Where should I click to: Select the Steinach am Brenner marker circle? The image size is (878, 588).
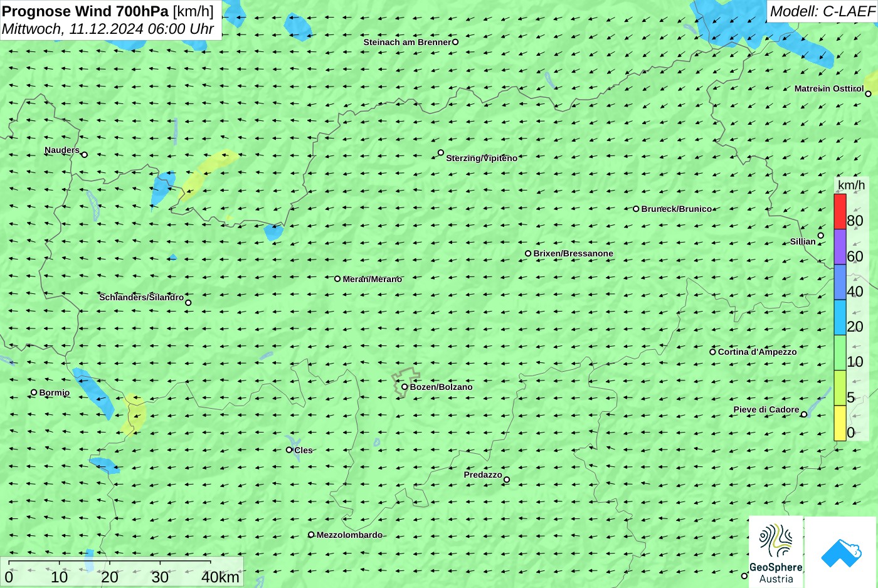click(455, 42)
